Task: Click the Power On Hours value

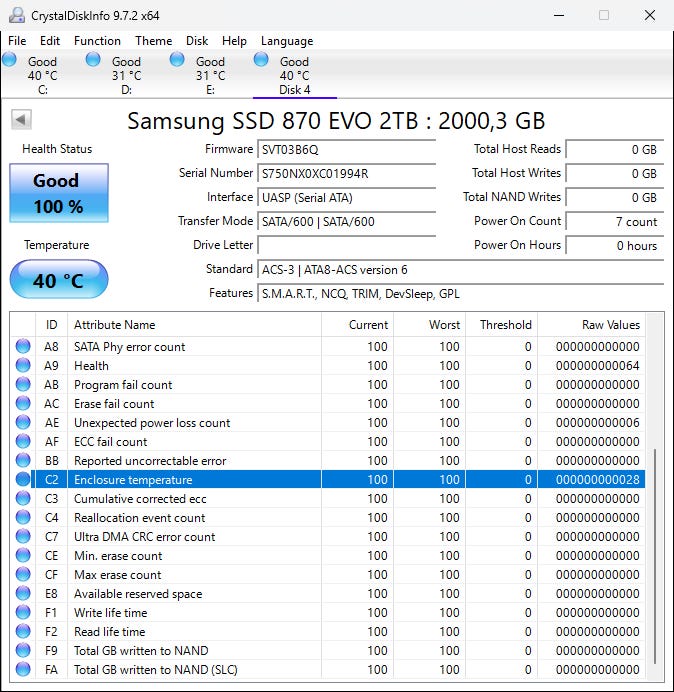Action: pos(614,245)
